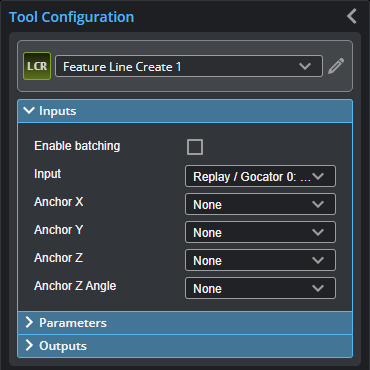Enable the batching checkbox
The width and height of the screenshot is (370, 370).
coord(195,147)
